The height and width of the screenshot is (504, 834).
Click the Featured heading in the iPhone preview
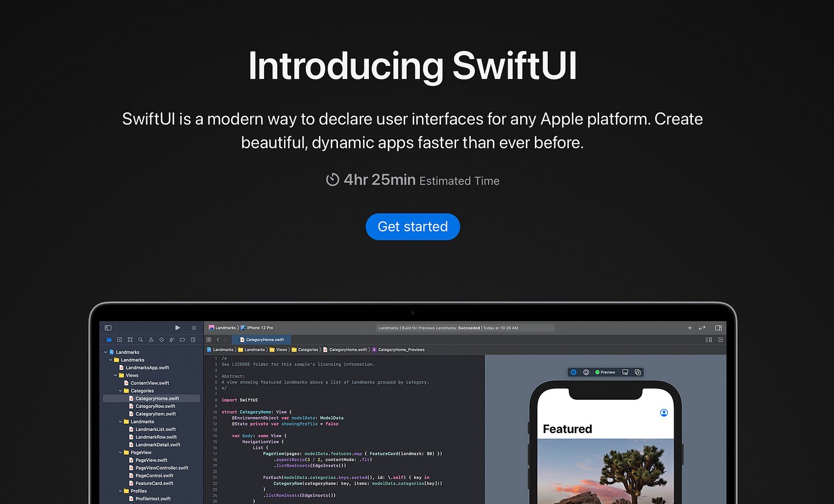coord(567,429)
